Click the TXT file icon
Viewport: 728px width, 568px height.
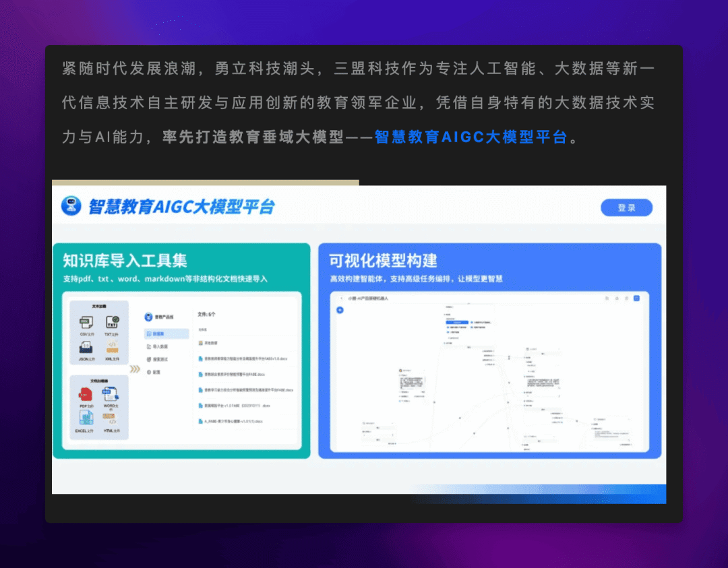click(x=112, y=322)
